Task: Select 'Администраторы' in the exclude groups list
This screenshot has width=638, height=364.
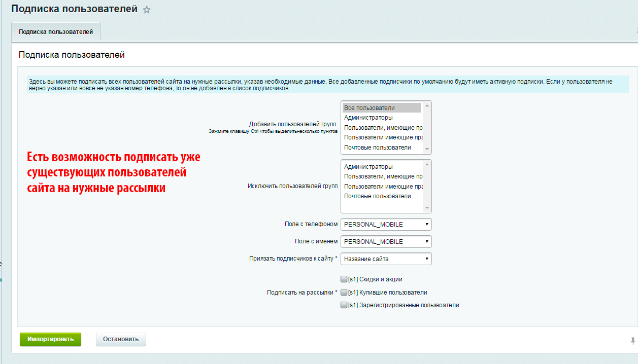Action: click(381, 167)
